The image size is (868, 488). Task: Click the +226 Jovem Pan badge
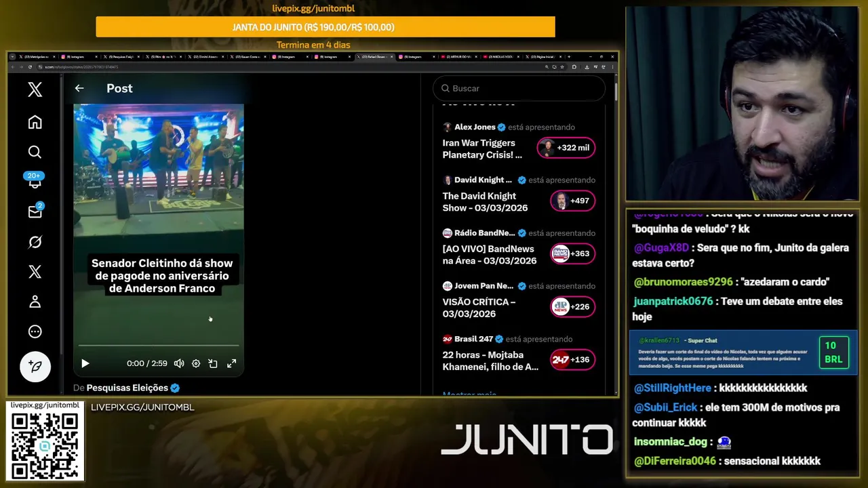(572, 306)
